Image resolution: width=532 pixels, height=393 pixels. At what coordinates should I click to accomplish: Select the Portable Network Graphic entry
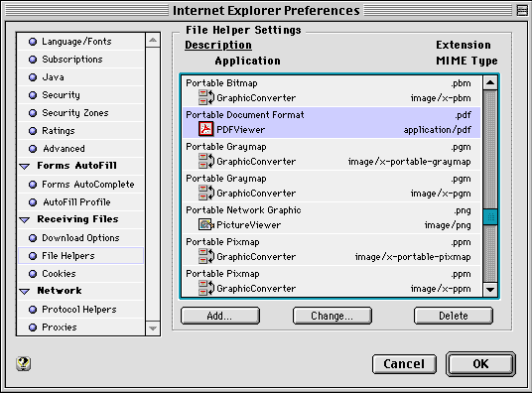pos(332,218)
